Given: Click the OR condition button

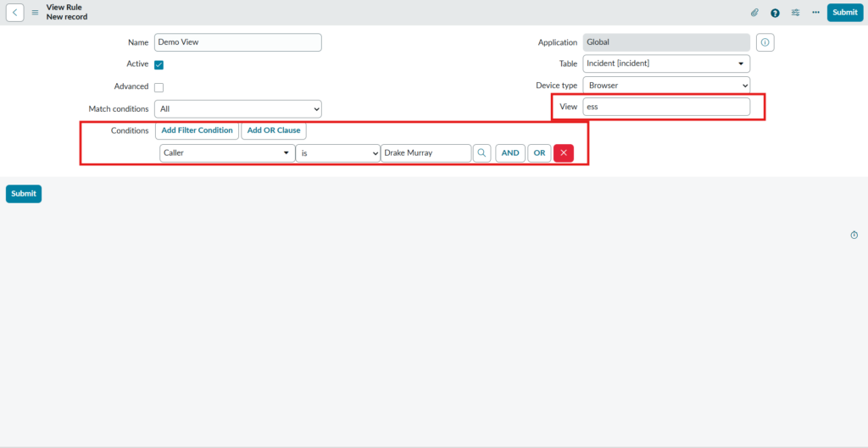Looking at the screenshot, I should tap(539, 153).
